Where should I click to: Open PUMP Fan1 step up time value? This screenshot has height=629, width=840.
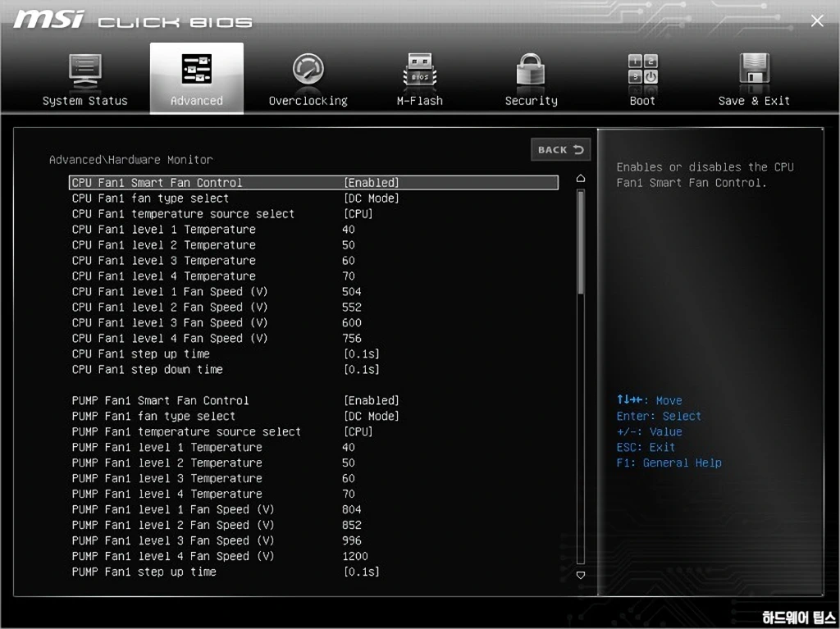361,572
